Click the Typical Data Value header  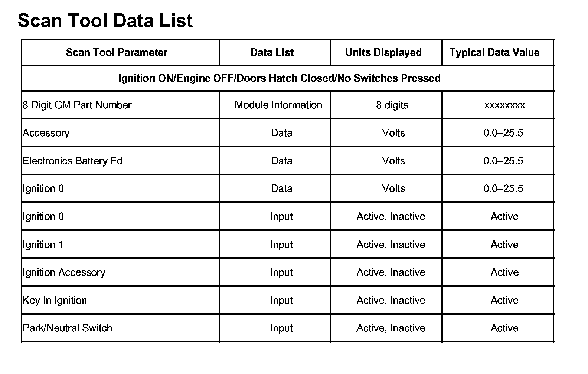pyautogui.click(x=494, y=53)
